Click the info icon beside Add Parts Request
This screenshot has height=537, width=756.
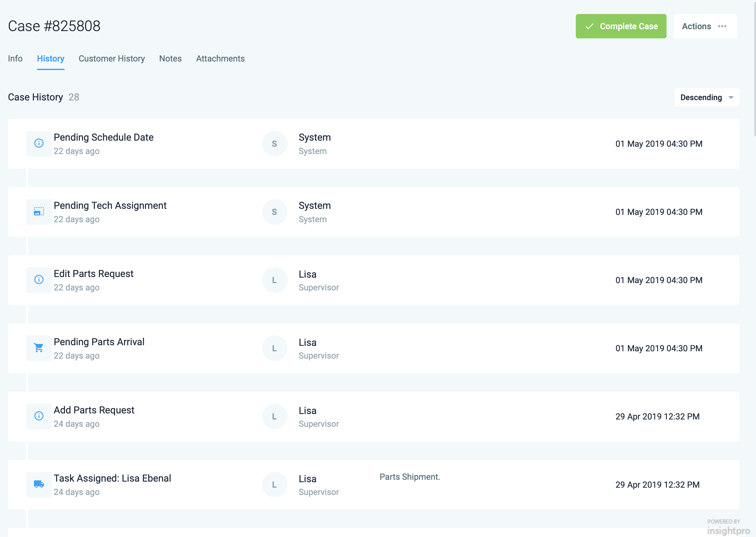(x=39, y=416)
